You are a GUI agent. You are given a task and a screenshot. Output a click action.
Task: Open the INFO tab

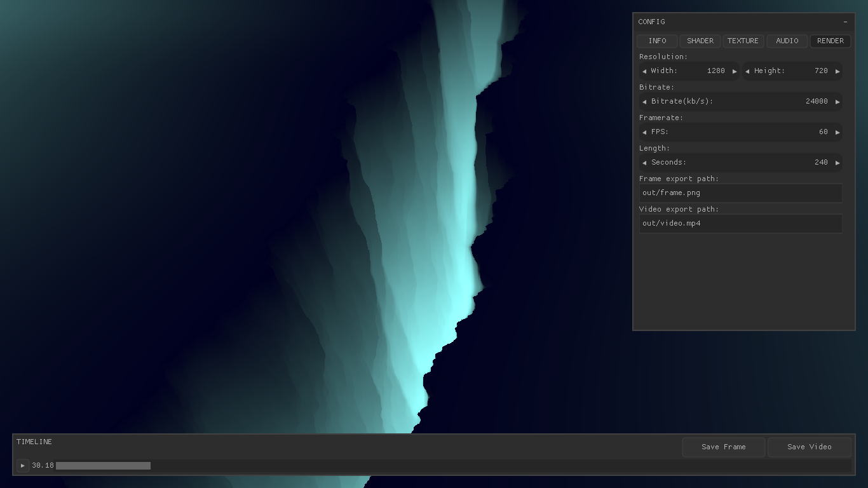[657, 41]
